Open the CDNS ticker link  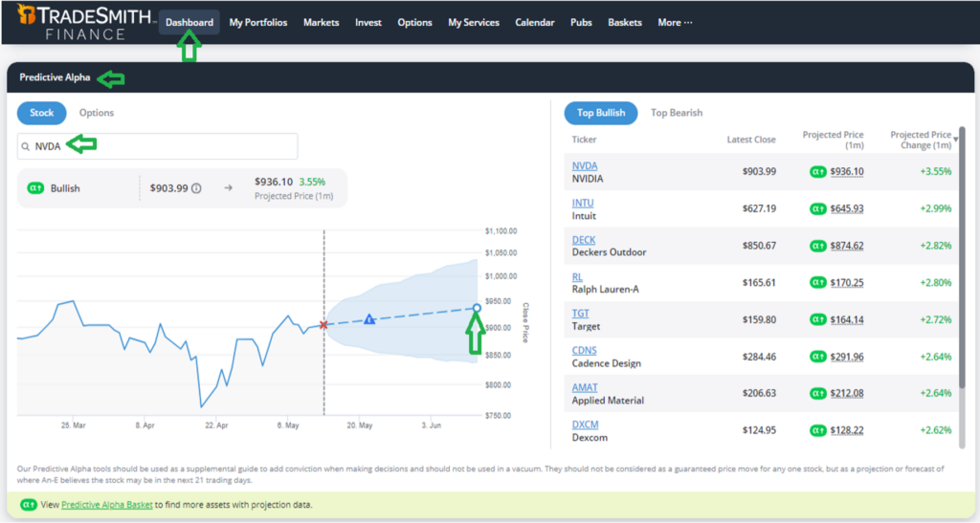[585, 351]
